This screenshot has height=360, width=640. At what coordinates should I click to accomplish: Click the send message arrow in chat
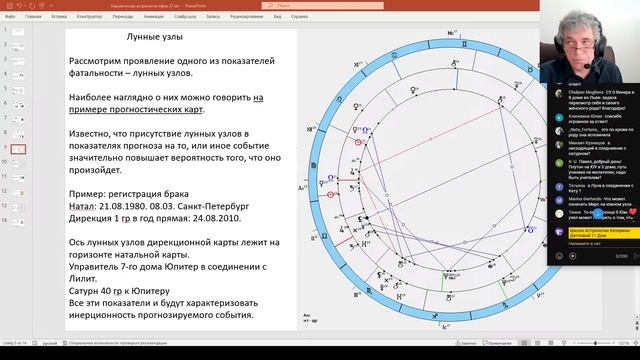(636, 256)
